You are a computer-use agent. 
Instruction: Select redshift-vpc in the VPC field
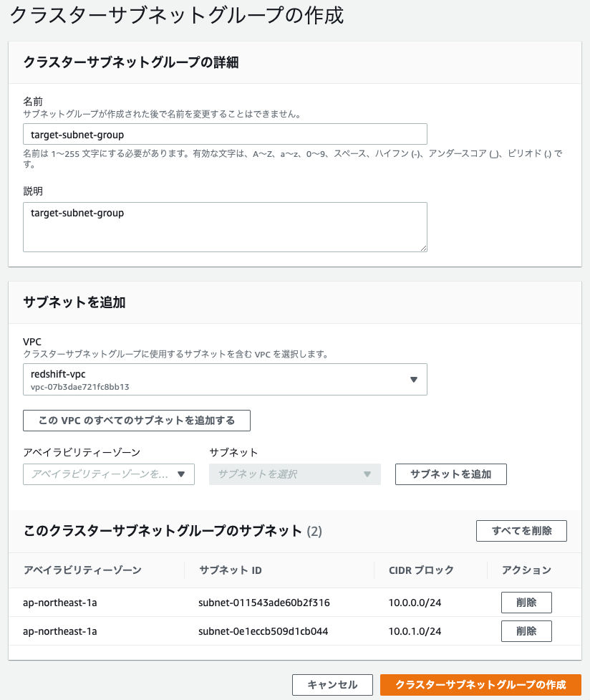pos(225,379)
